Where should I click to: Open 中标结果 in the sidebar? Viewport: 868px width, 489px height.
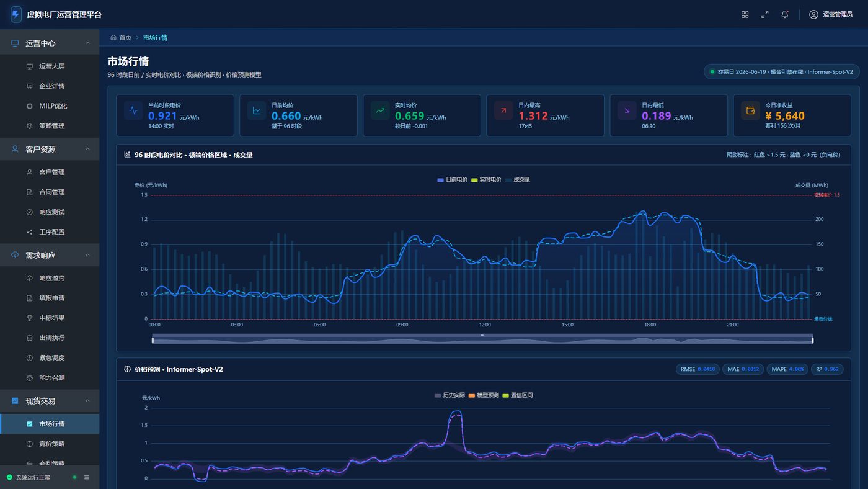tap(50, 318)
